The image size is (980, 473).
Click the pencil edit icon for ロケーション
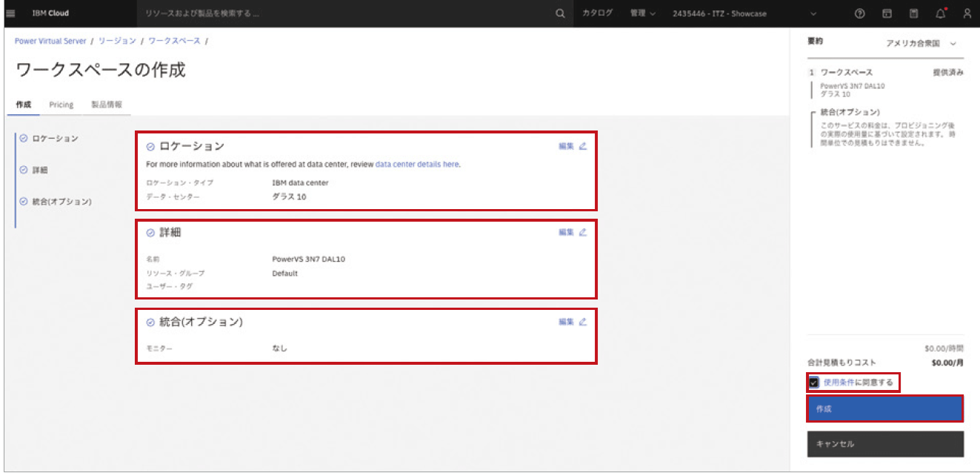point(583,146)
